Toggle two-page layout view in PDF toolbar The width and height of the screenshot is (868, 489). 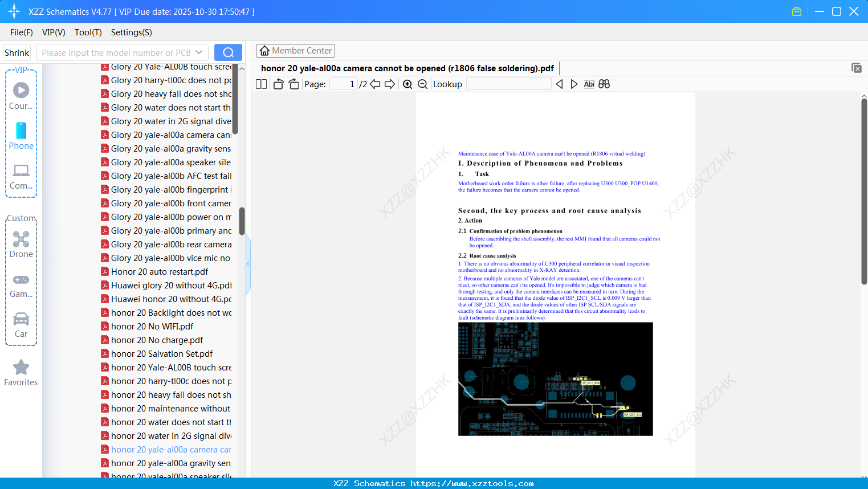coord(262,84)
